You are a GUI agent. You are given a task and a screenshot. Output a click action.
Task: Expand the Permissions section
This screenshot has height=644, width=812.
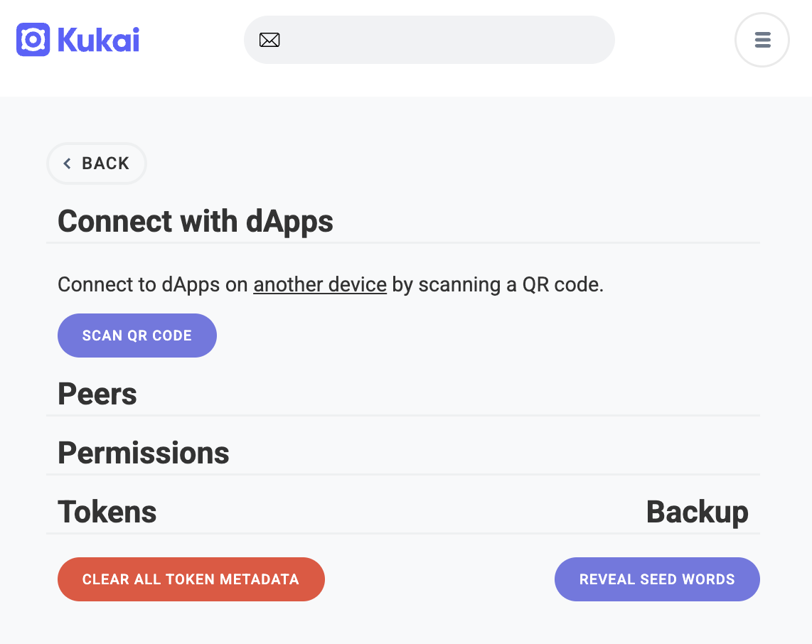click(143, 453)
